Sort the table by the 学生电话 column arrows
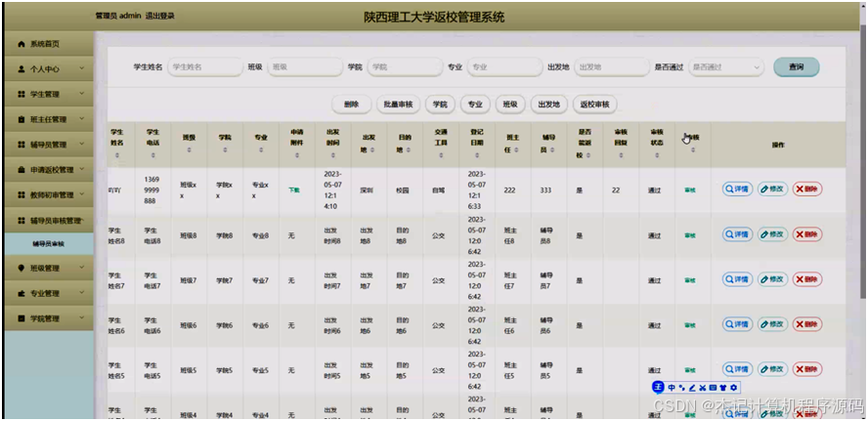Screen dimensions: 868x421 pyautogui.click(x=152, y=156)
